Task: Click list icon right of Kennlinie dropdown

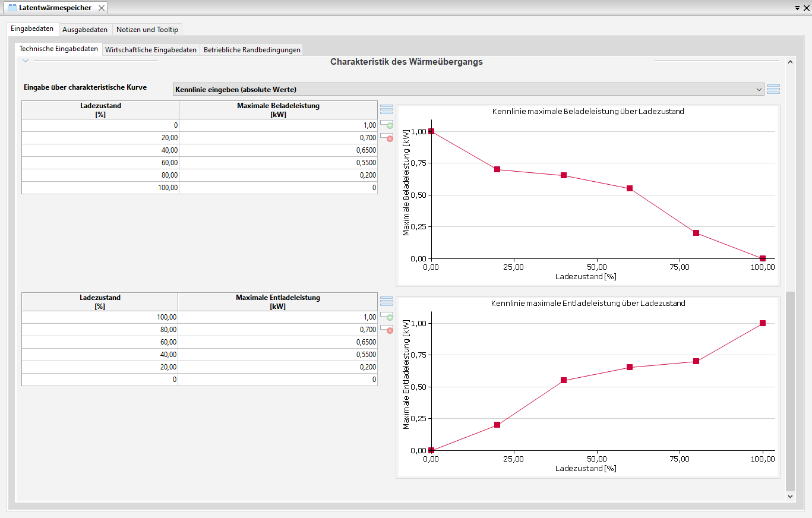Action: click(773, 89)
